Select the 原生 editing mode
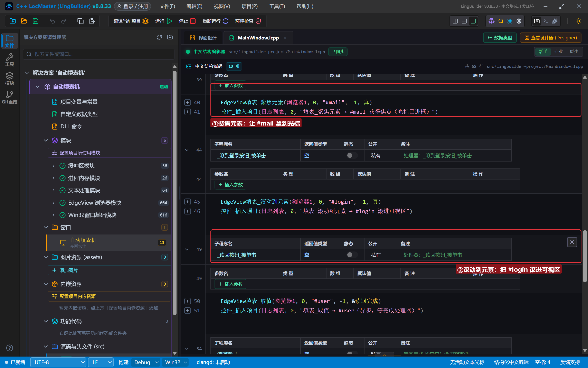This screenshot has width=588, height=368. tap(574, 52)
